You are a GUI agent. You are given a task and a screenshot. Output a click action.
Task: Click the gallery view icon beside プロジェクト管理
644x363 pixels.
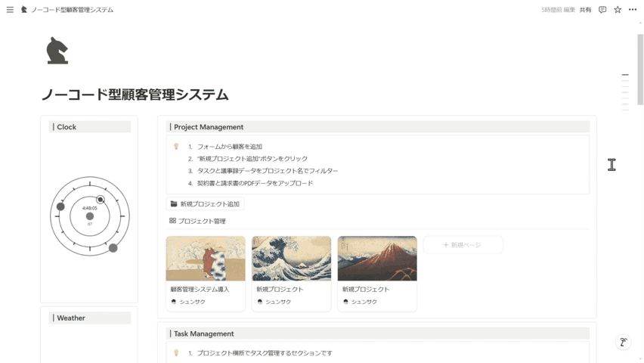coord(172,221)
